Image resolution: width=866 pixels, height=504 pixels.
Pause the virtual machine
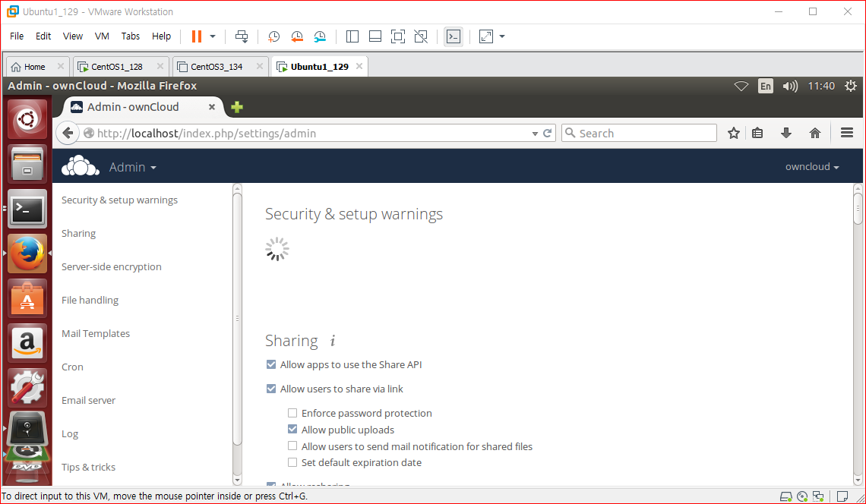click(x=196, y=36)
